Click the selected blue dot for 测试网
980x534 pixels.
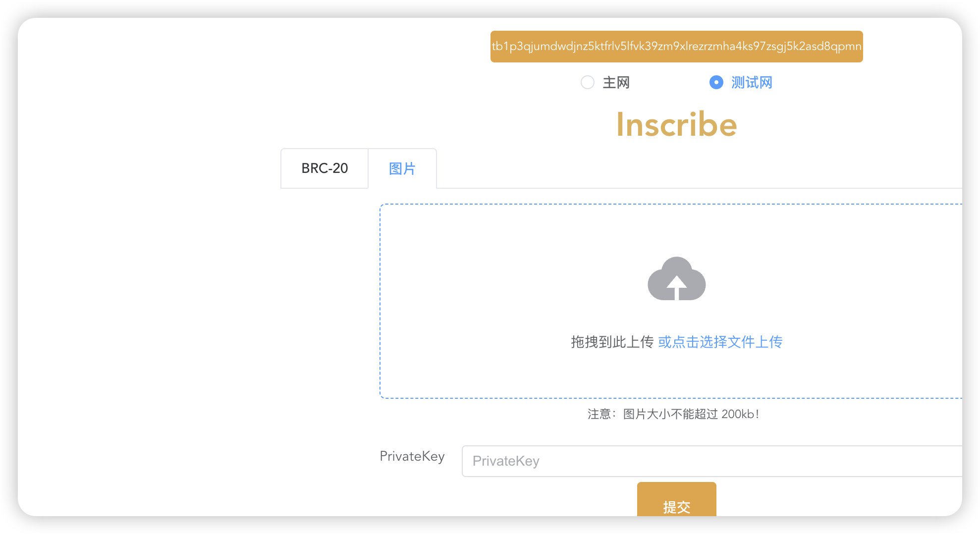(x=716, y=82)
